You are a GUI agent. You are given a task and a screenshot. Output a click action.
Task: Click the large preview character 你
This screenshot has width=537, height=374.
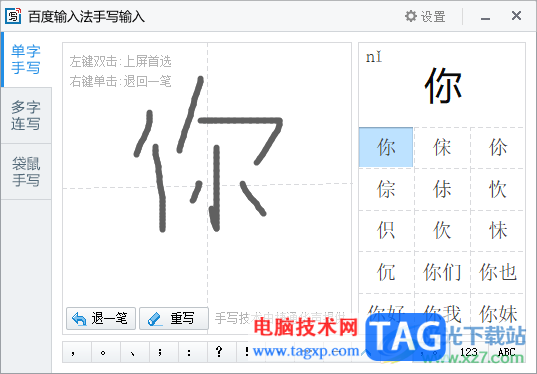(x=443, y=86)
